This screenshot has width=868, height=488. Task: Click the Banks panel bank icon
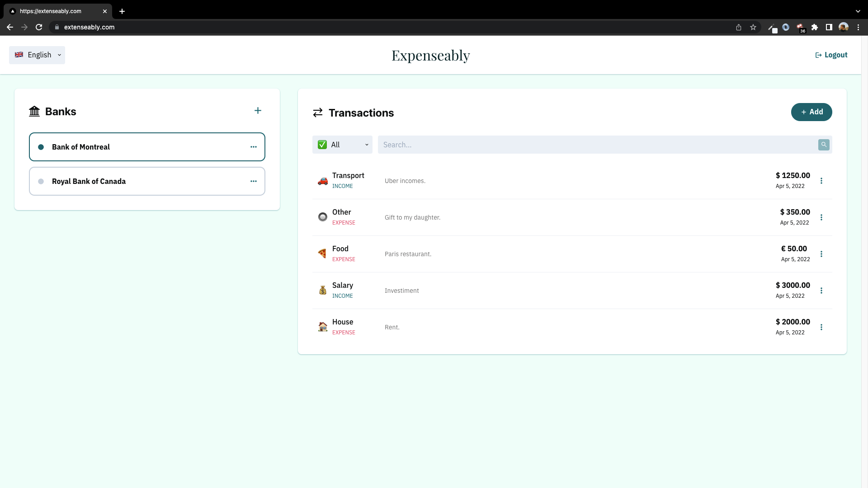point(34,112)
